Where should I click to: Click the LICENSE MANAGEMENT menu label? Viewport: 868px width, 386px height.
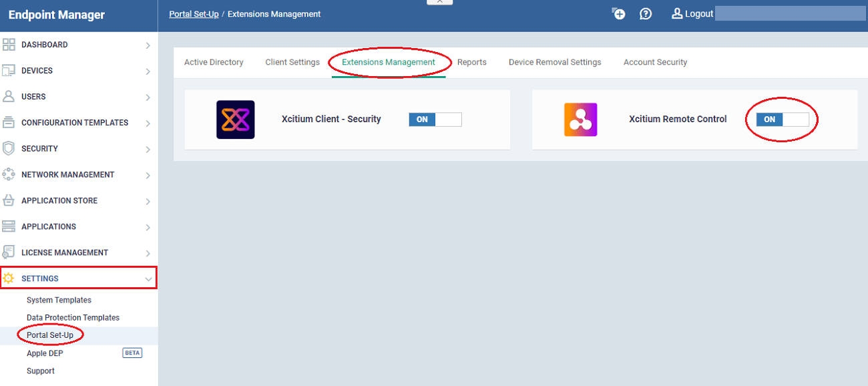[65, 253]
